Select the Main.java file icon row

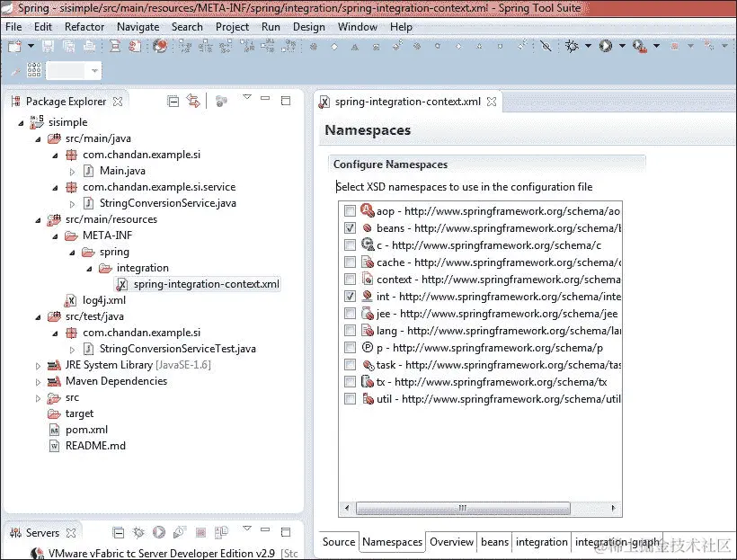pyautogui.click(x=115, y=171)
